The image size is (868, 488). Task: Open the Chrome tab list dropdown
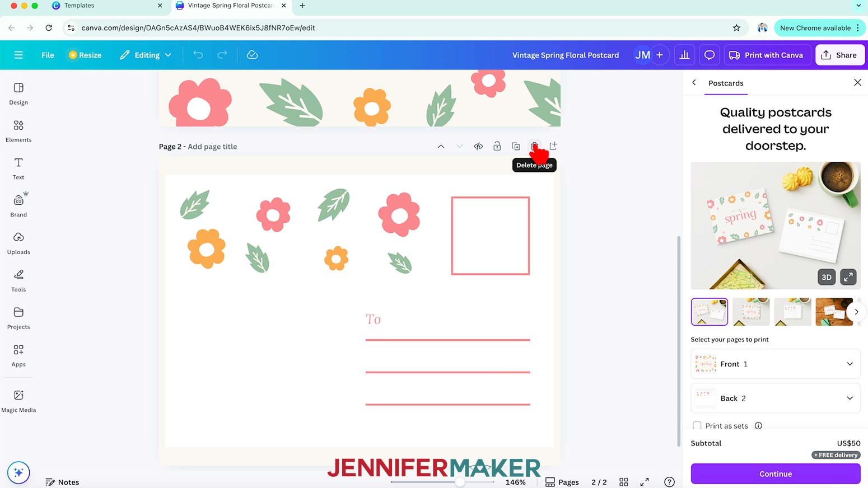(858, 6)
